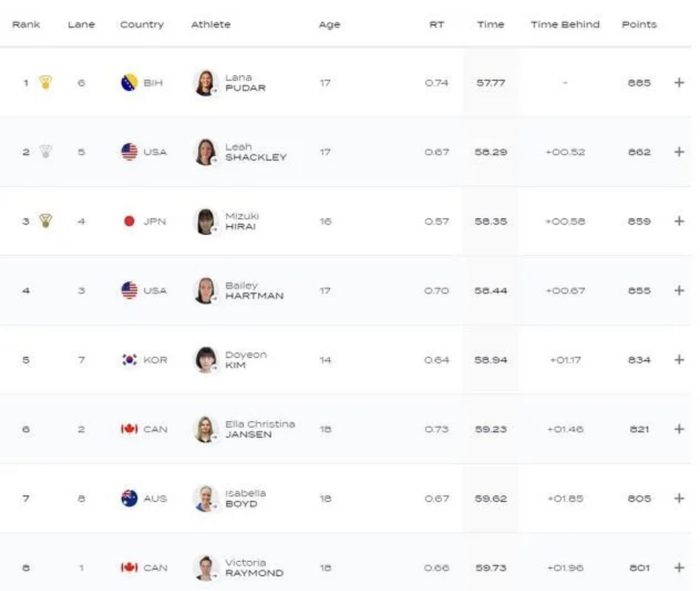Expand Victoria Raymond's row with plus icon
Image resolution: width=700 pixels, height=591 pixels.
(x=679, y=567)
